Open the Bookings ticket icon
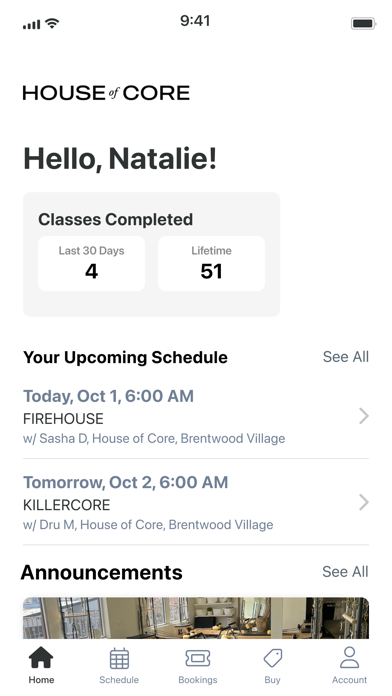Viewport: 392px width, 696px height. coord(198,658)
